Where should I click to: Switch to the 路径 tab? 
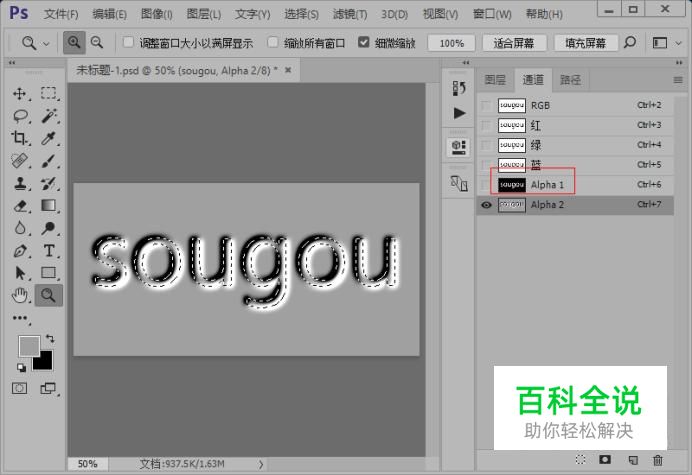click(570, 80)
